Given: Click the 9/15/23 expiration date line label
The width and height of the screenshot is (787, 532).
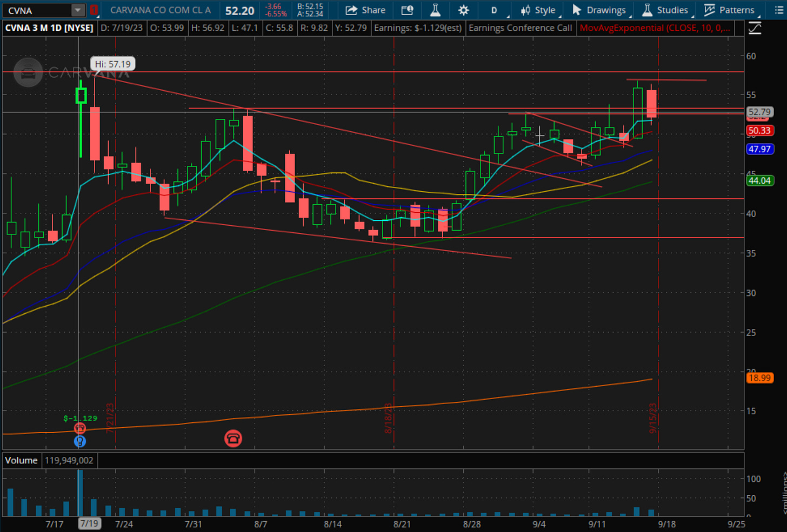Looking at the screenshot, I should click(653, 418).
